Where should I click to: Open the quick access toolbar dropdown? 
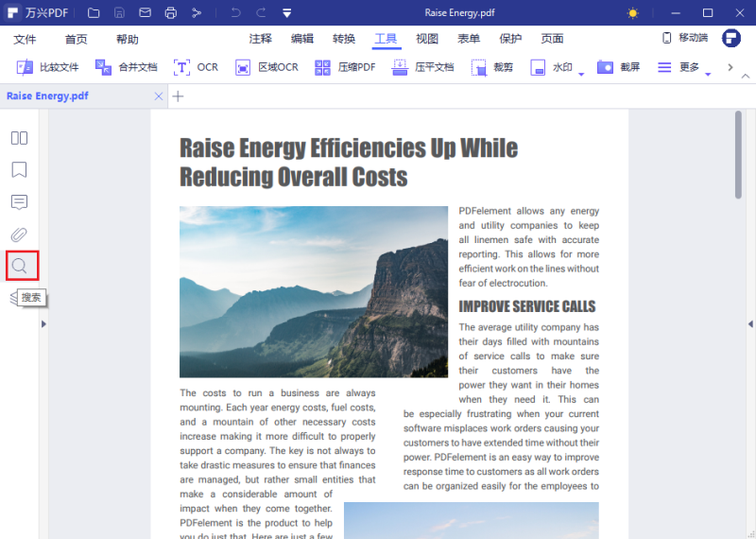[x=287, y=13]
